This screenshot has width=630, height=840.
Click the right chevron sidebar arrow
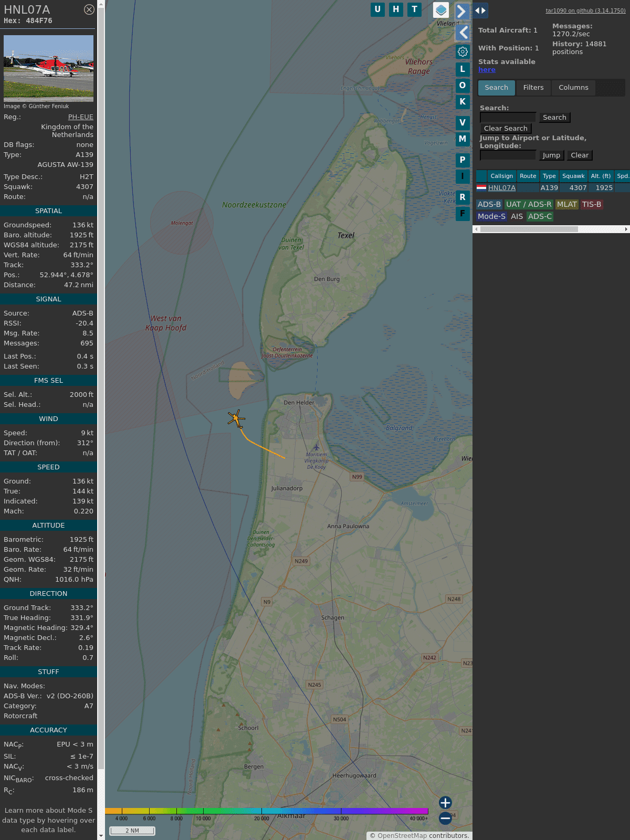point(462,11)
